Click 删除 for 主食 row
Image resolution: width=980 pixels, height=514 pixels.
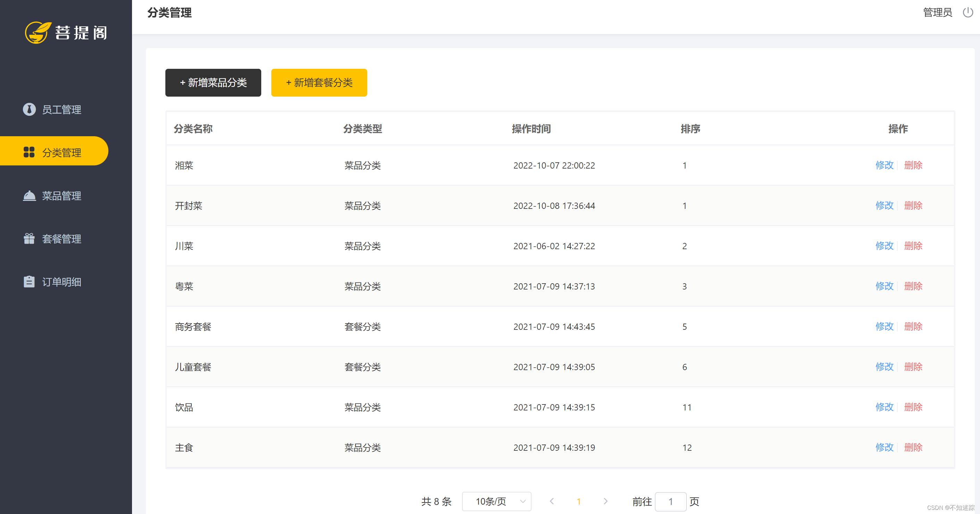pyautogui.click(x=913, y=447)
